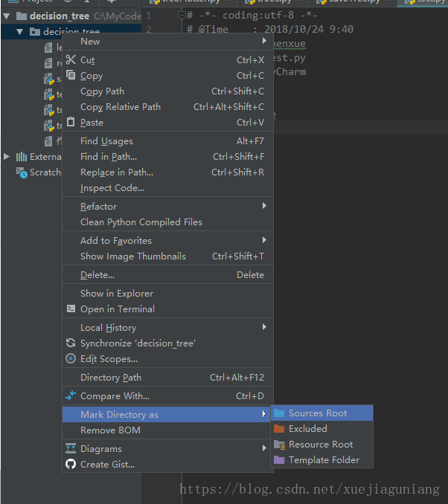448x504 pixels.
Task: Click the Resource Root folder icon
Action: pos(279,445)
